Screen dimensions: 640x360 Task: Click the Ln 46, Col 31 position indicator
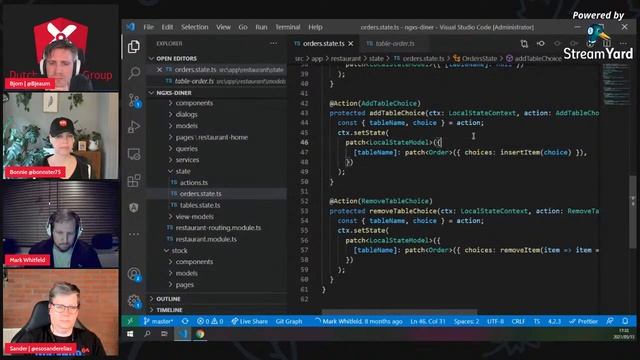coord(428,321)
